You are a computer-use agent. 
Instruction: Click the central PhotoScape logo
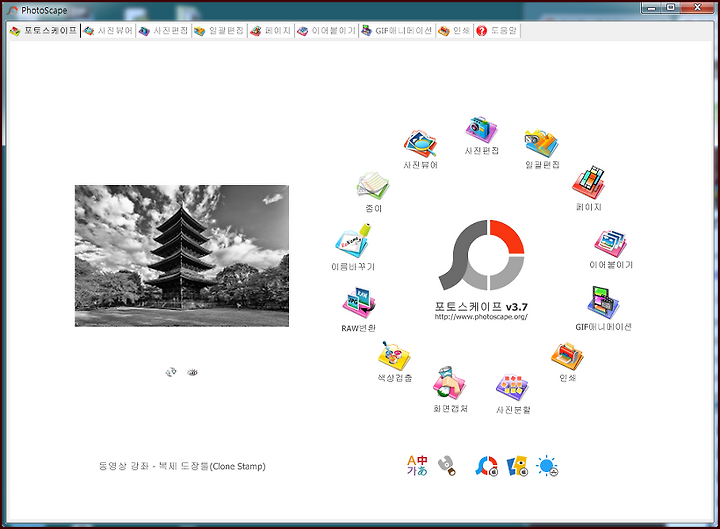pyautogui.click(x=481, y=255)
